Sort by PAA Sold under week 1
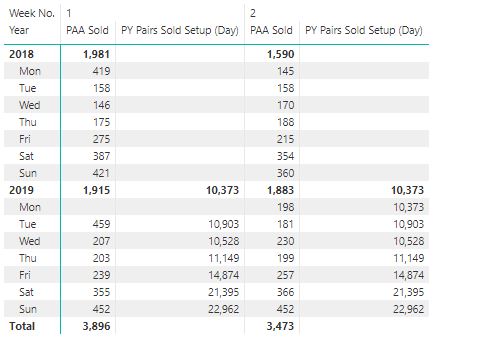The height and width of the screenshot is (363, 478). 87,30
